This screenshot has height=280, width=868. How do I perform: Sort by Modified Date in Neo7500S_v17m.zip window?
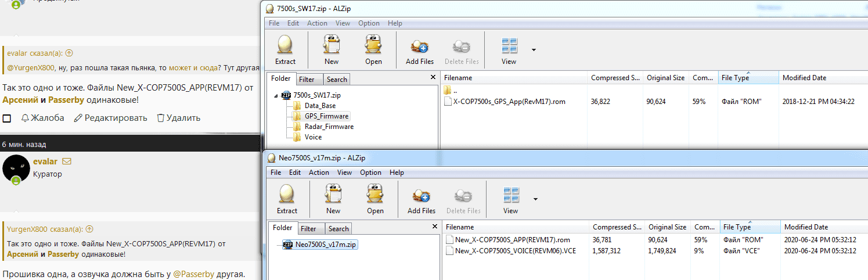pos(824,227)
